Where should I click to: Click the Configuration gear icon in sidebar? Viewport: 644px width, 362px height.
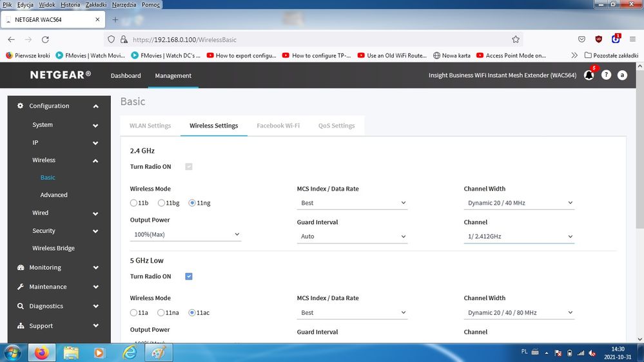point(21,106)
